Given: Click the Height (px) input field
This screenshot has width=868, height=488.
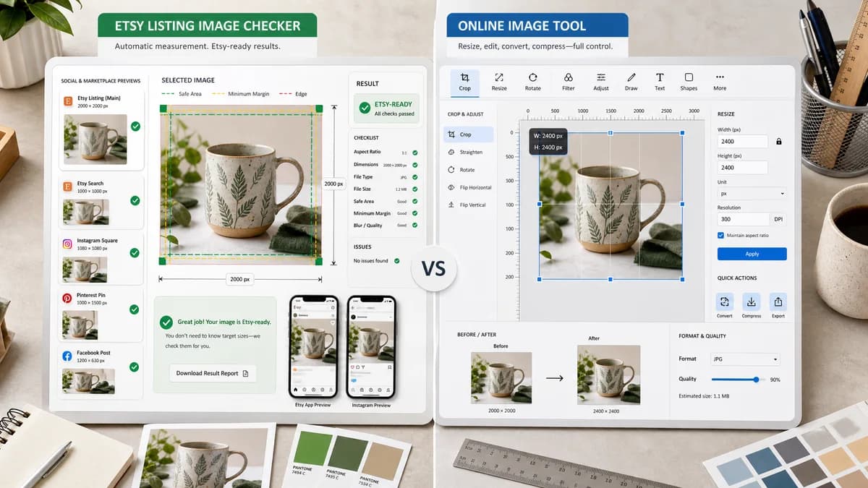Looking at the screenshot, I should tap(742, 167).
